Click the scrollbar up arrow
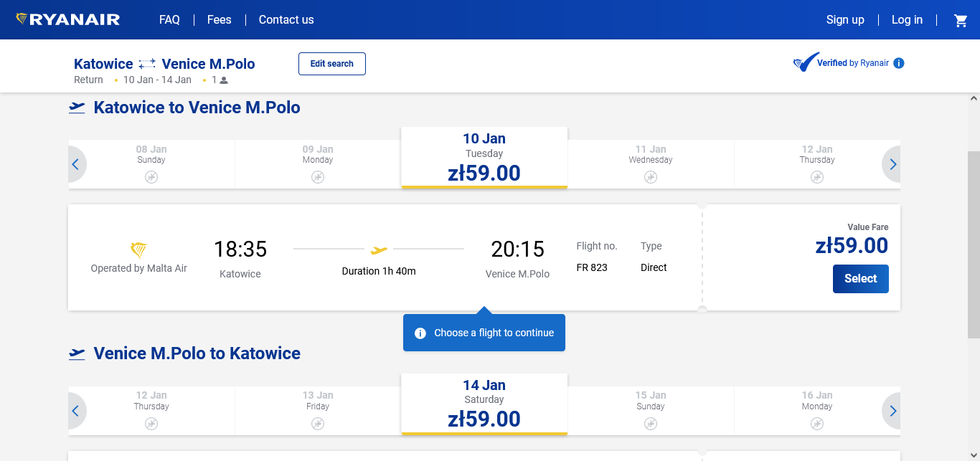Image resolution: width=980 pixels, height=461 pixels. pyautogui.click(x=974, y=98)
